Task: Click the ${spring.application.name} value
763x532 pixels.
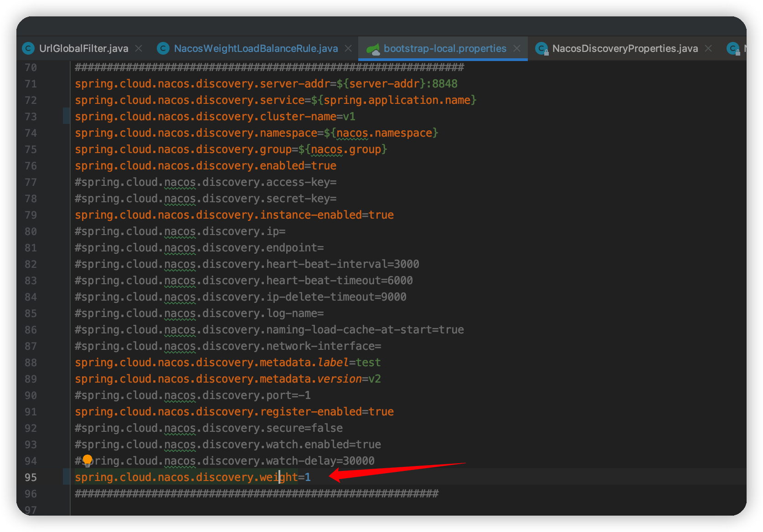Action: pyautogui.click(x=394, y=100)
